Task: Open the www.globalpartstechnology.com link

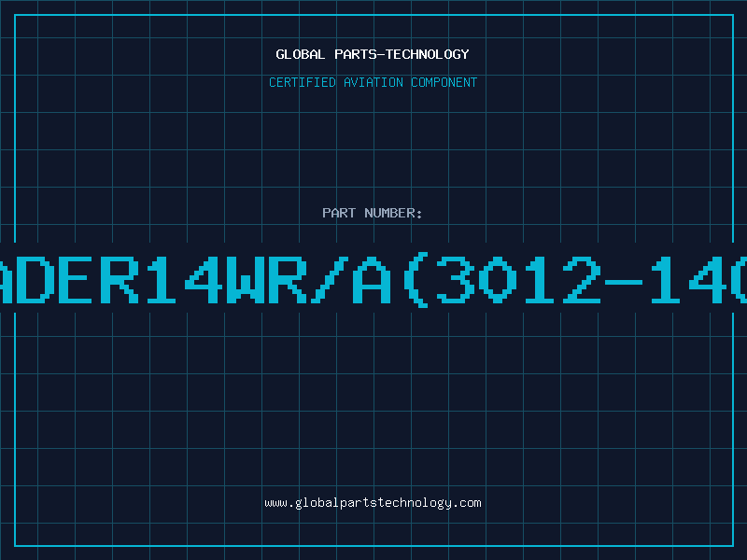Action: [x=373, y=503]
